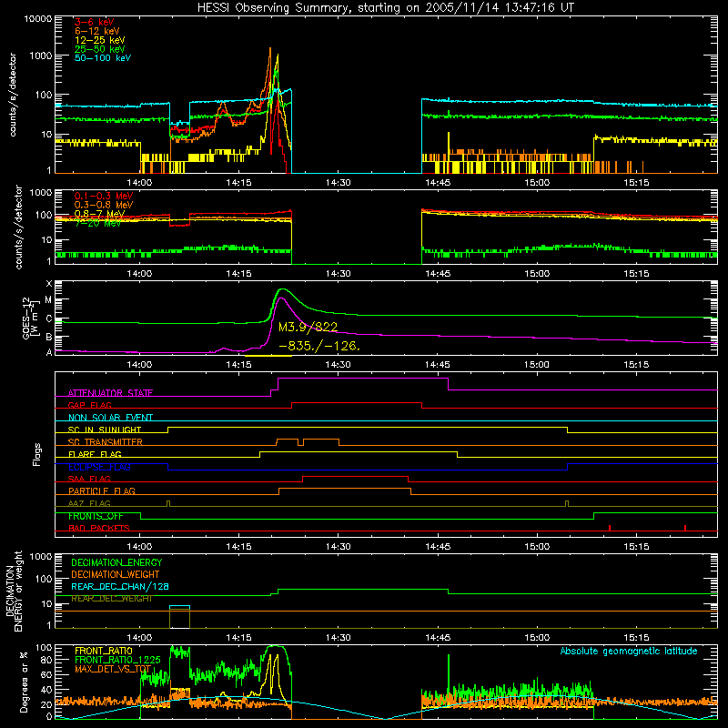The width and height of the screenshot is (728, 728).
Task: Select the Degrees or % axis title
Action: (24, 682)
